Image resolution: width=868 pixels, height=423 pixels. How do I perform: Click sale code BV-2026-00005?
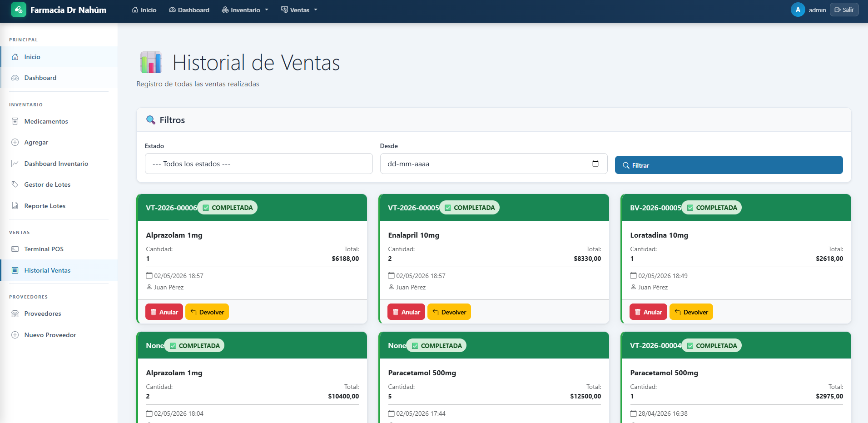tap(655, 208)
